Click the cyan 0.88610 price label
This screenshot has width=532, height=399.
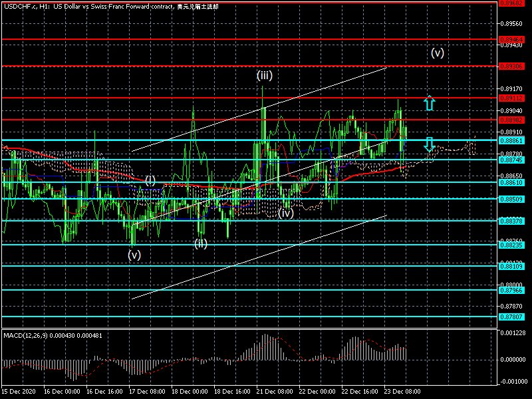[511, 182]
